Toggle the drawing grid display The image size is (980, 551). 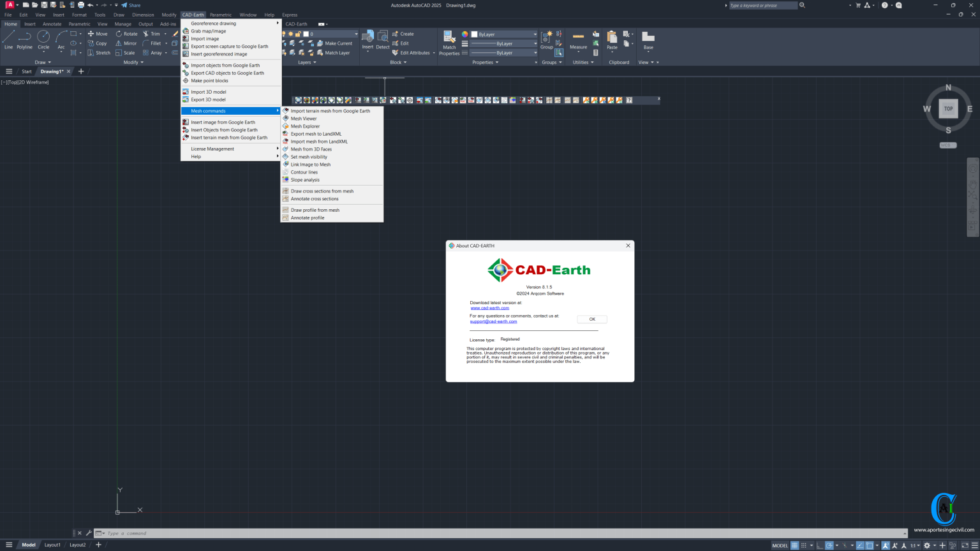click(x=795, y=545)
